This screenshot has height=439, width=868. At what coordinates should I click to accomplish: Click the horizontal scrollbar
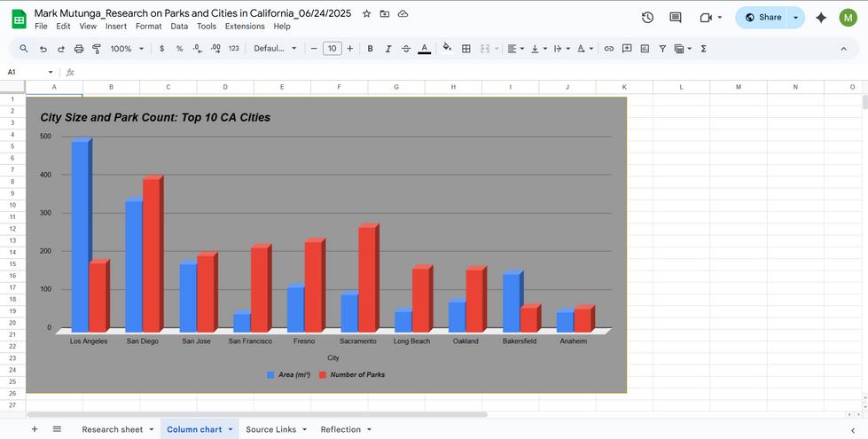click(x=257, y=414)
